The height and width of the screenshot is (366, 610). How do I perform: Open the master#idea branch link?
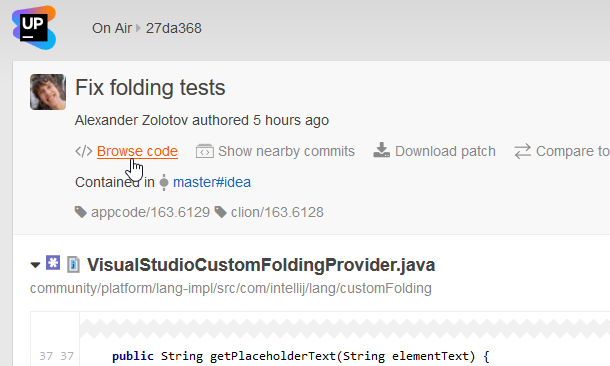click(x=212, y=182)
